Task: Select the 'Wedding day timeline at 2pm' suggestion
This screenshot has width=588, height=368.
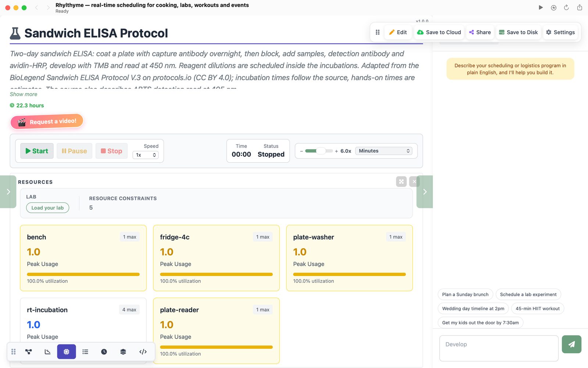Action: click(473, 308)
